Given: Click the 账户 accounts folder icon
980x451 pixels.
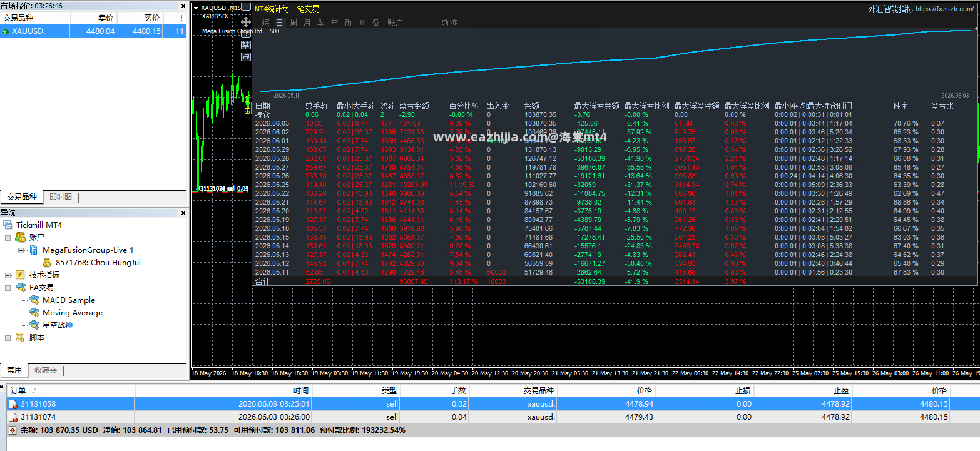Looking at the screenshot, I should 20,237.
